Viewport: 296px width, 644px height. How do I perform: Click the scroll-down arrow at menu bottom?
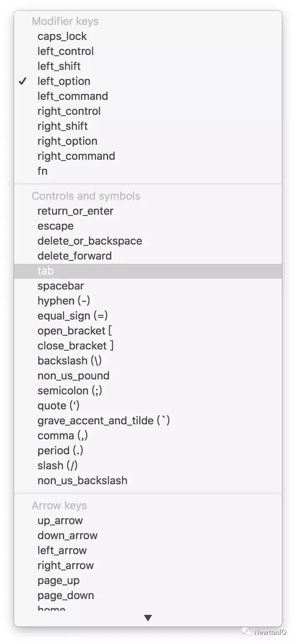[x=148, y=618]
